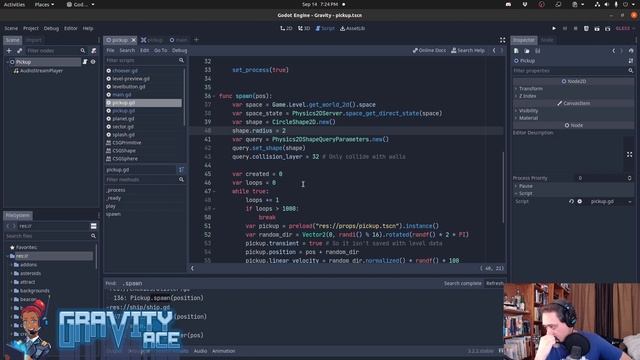This screenshot has width=640, height=360.
Task: Collapse the Script property group
Action: [x=525, y=193]
